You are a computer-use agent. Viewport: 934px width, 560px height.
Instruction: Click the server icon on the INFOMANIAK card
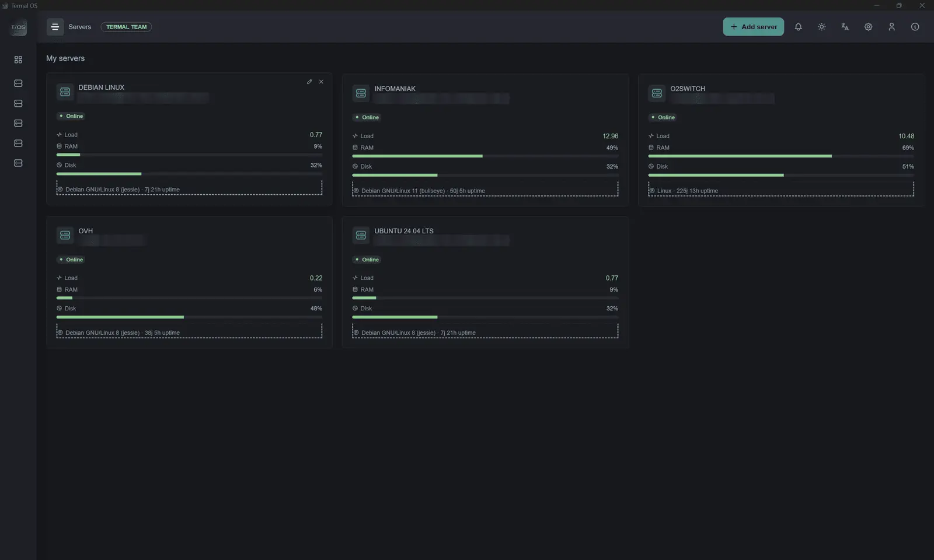click(361, 93)
